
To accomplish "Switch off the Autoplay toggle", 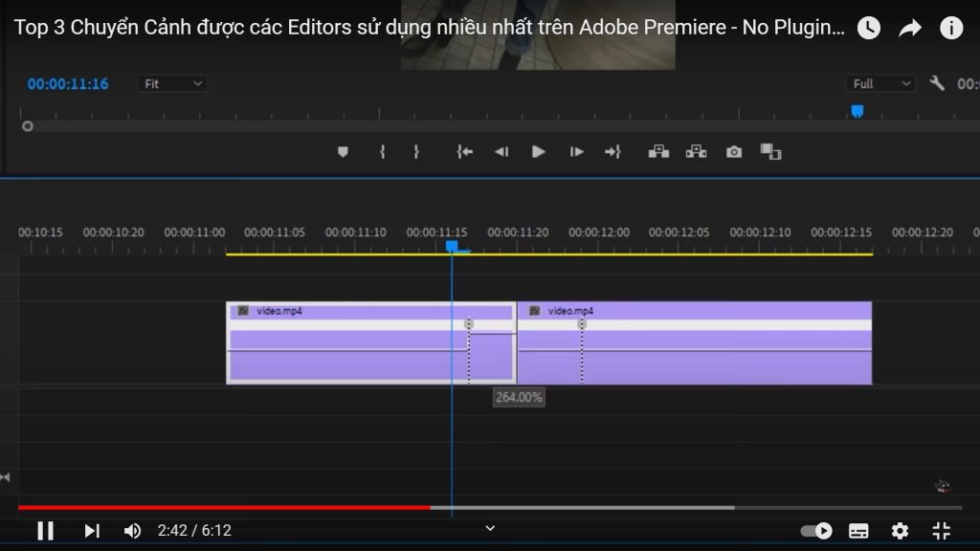I will pos(815,530).
